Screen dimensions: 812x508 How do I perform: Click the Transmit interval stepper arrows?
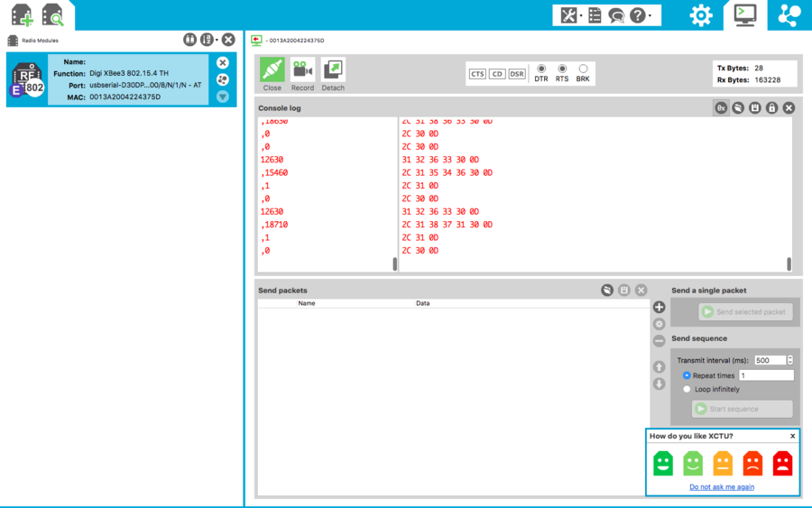point(790,360)
